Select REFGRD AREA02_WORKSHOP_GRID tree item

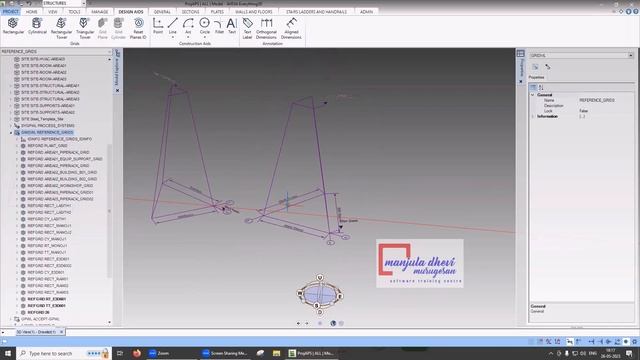point(60,186)
